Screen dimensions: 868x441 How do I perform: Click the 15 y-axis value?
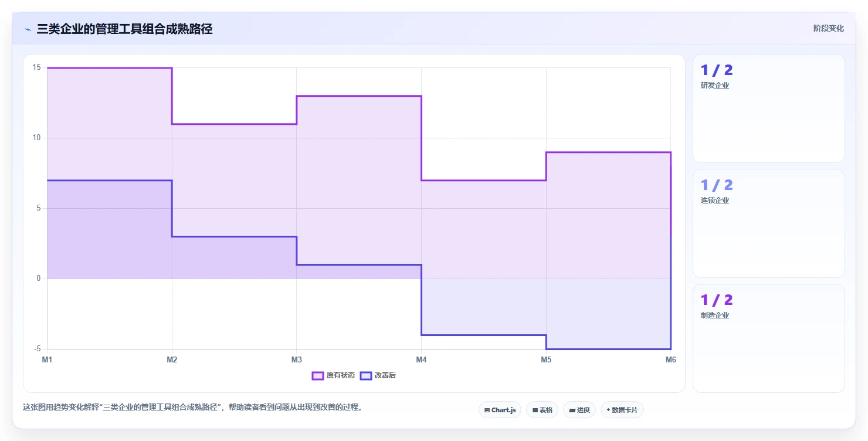click(x=36, y=67)
